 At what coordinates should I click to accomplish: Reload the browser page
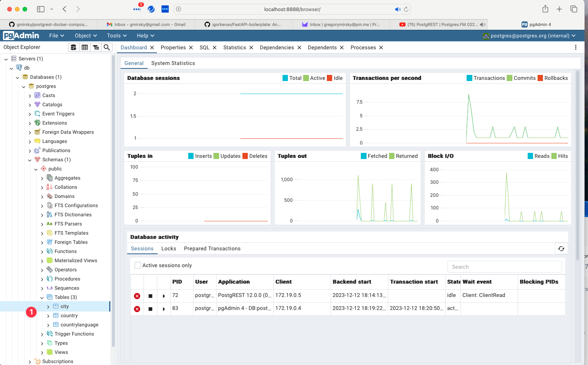pyautogui.click(x=406, y=9)
